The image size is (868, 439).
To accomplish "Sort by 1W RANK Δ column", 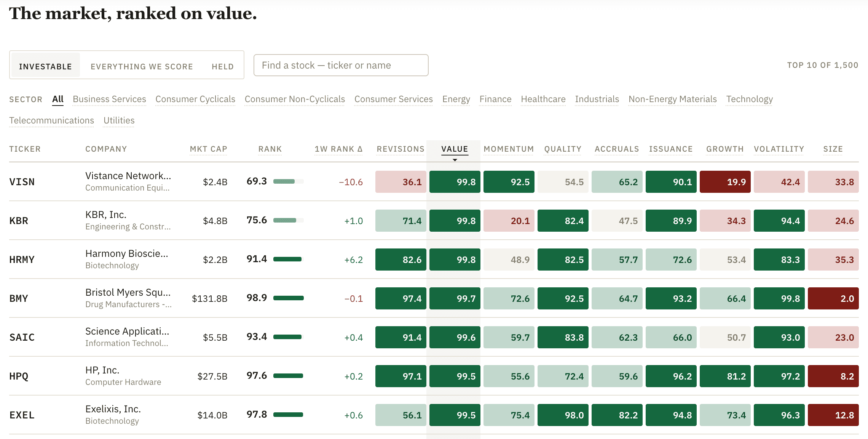I will (x=339, y=149).
